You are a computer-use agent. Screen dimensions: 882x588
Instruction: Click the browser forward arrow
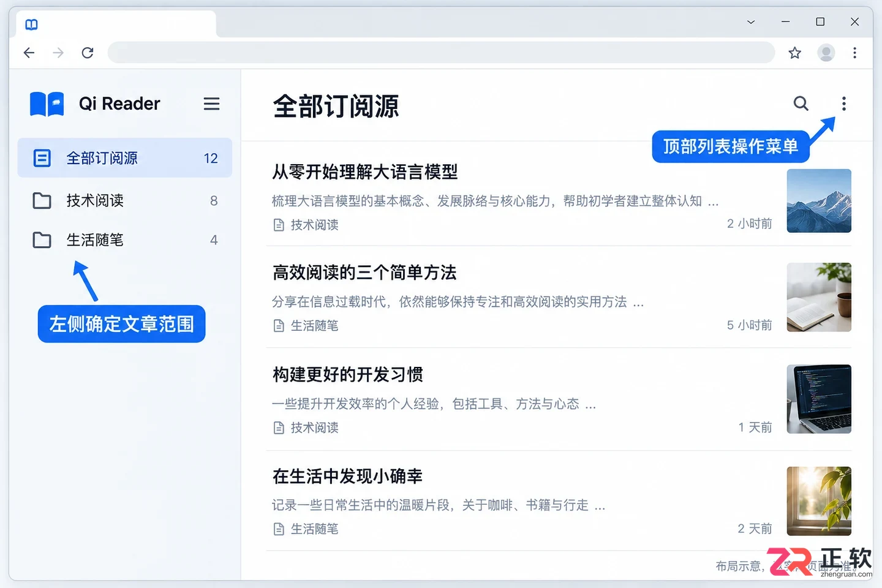[x=58, y=53]
